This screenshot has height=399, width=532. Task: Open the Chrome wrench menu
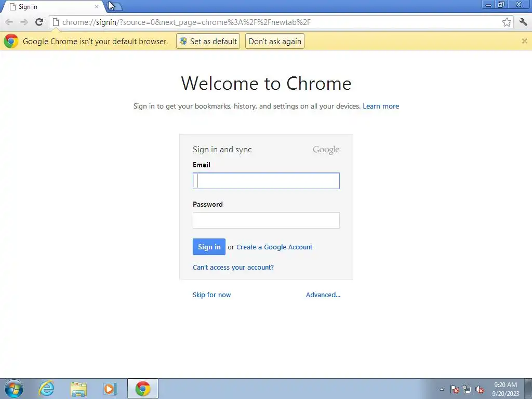coord(523,22)
